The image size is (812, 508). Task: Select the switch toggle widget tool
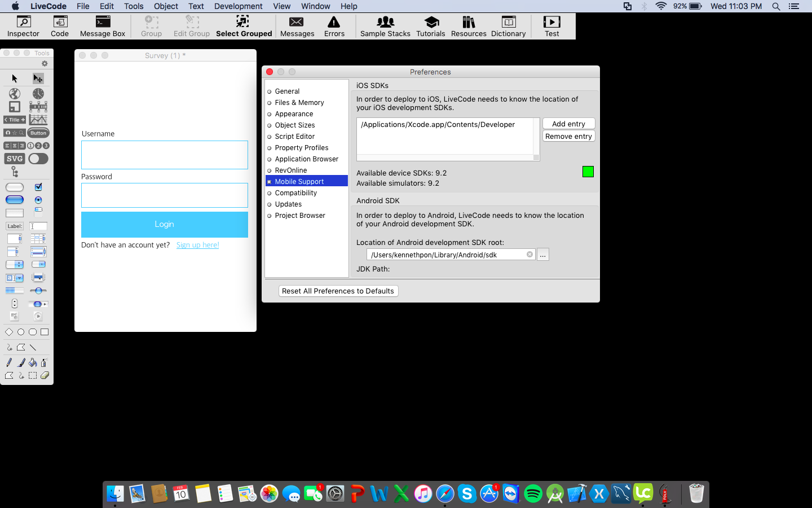tap(38, 159)
